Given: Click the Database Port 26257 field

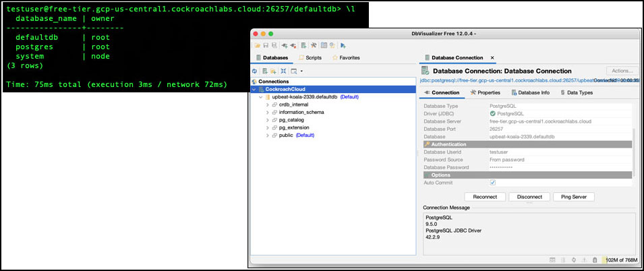Looking at the screenshot, I should point(560,129).
